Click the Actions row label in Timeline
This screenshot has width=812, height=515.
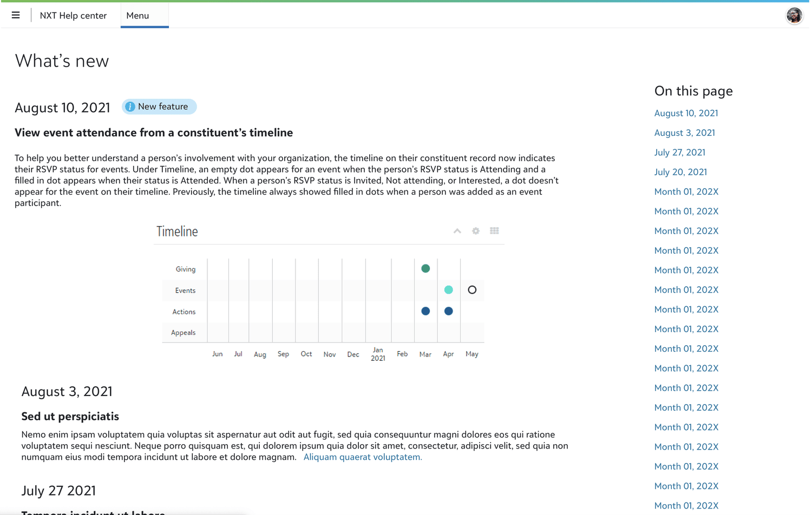tap(184, 312)
